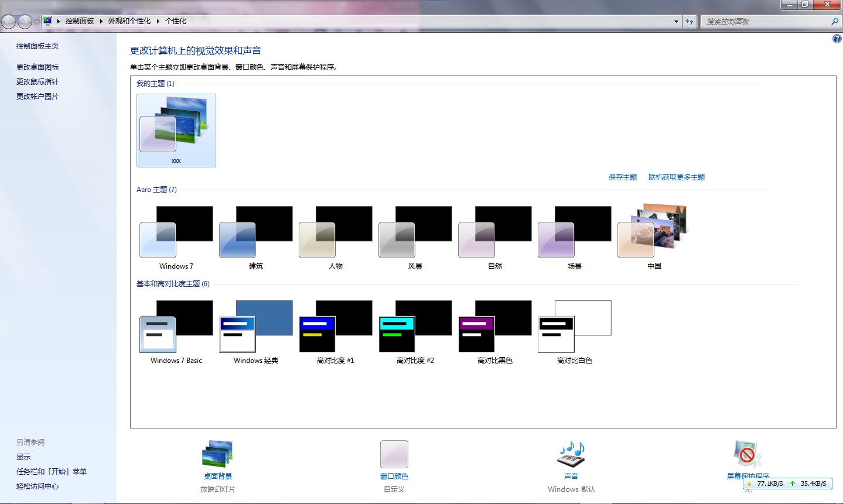Screen dimensions: 843x504
Task: Open the Help question mark icon
Action: pyautogui.click(x=837, y=39)
